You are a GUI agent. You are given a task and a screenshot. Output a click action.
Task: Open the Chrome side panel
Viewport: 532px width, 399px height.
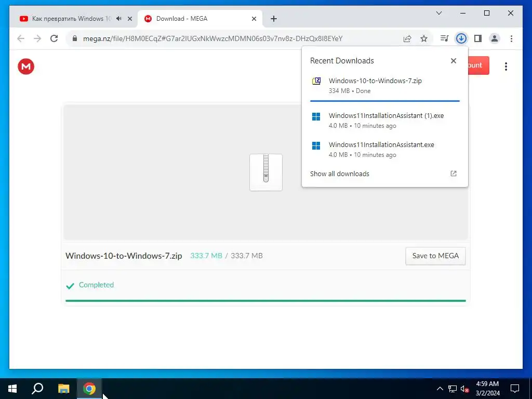click(x=478, y=38)
